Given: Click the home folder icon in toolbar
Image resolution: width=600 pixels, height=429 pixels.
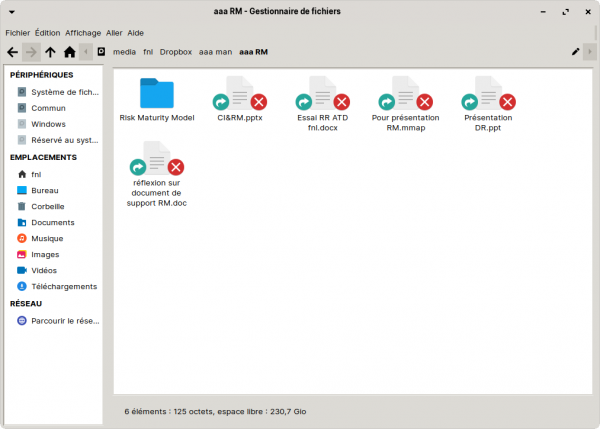Looking at the screenshot, I should [x=69, y=52].
